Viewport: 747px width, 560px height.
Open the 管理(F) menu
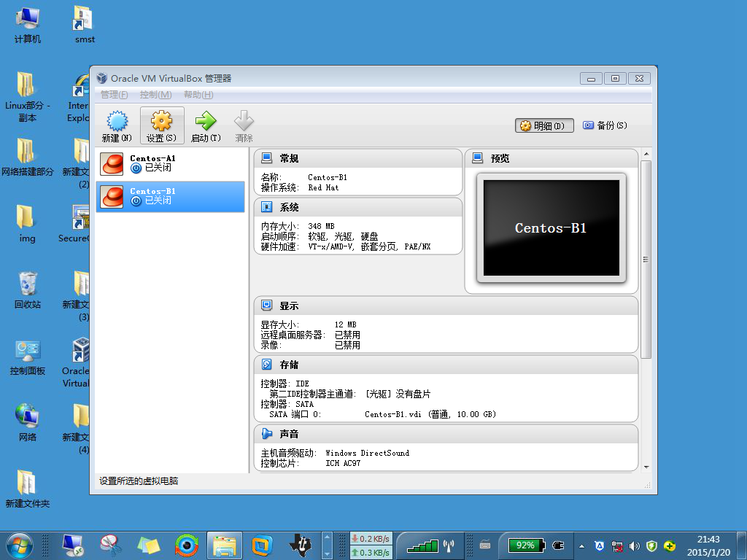pyautogui.click(x=115, y=95)
